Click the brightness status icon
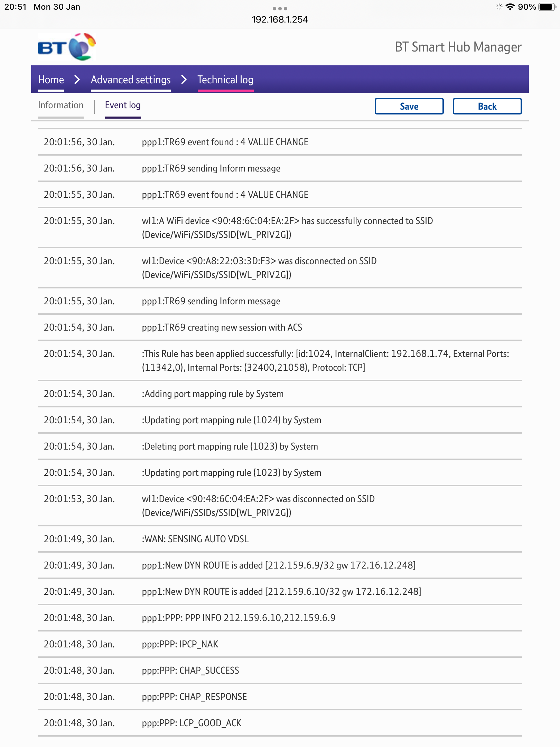This screenshot has width=560, height=747. [x=498, y=7]
